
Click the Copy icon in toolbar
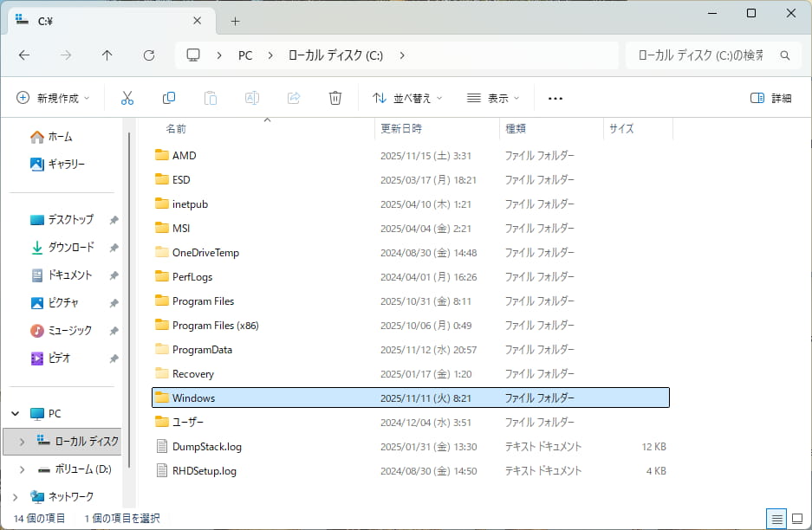pyautogui.click(x=169, y=98)
